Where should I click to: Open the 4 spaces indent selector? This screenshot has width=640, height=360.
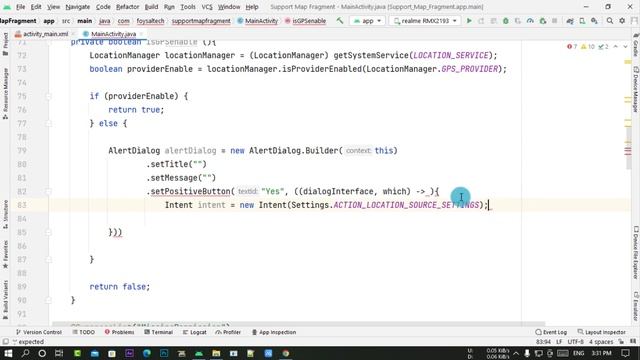pos(601,342)
